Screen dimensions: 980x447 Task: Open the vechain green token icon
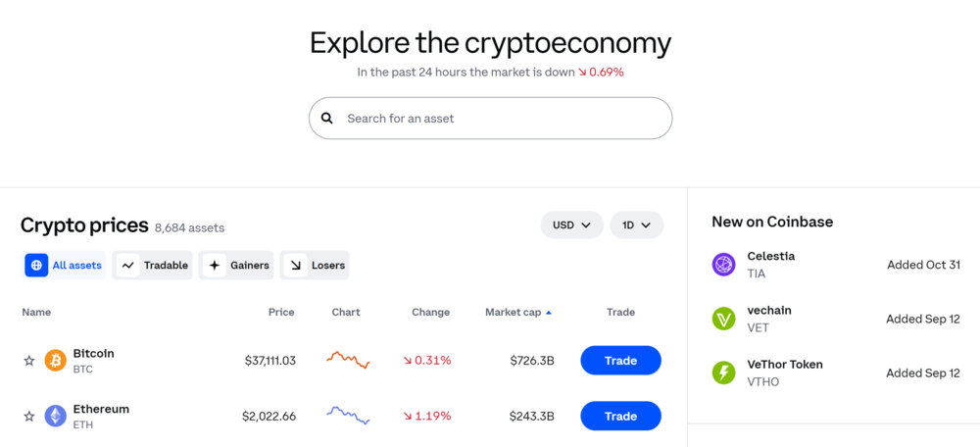point(723,319)
